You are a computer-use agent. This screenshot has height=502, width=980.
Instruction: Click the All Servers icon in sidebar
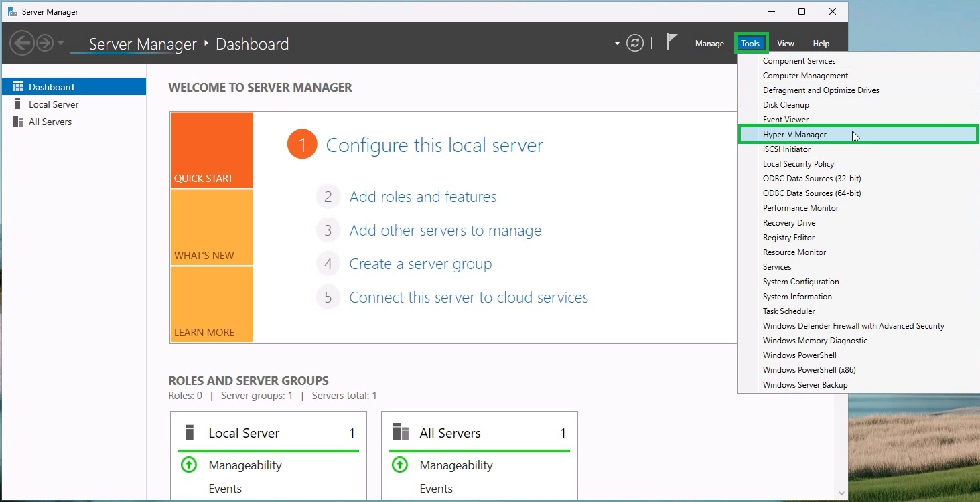(18, 122)
